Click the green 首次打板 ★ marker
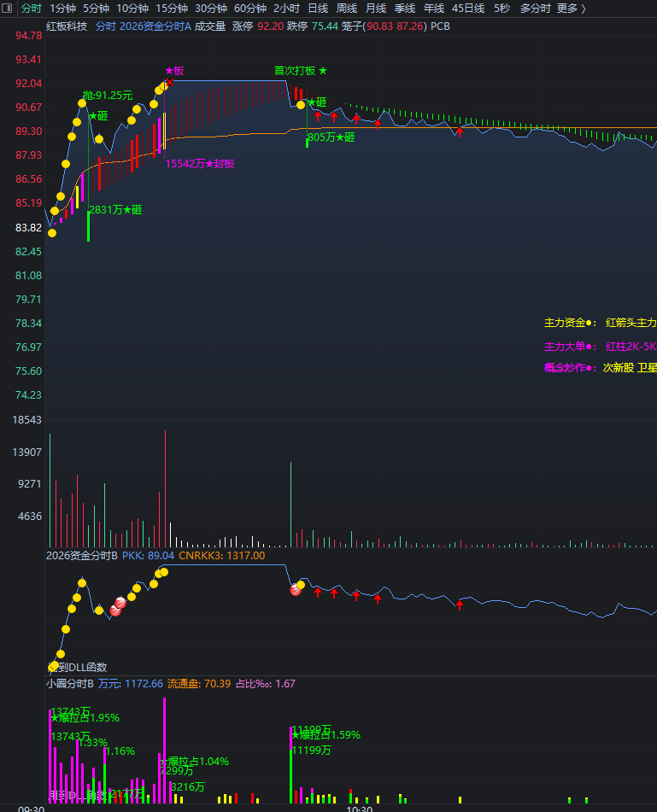This screenshot has height=812, width=657. [x=301, y=71]
